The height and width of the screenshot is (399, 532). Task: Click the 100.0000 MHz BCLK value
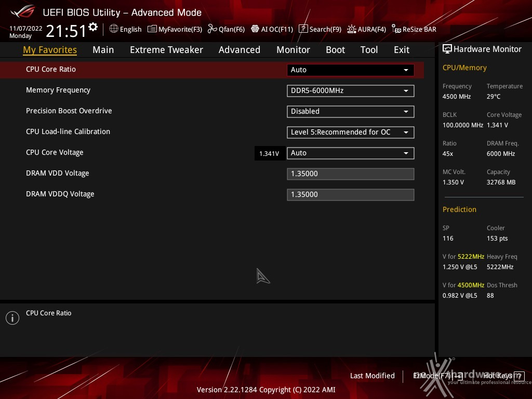[x=463, y=125]
